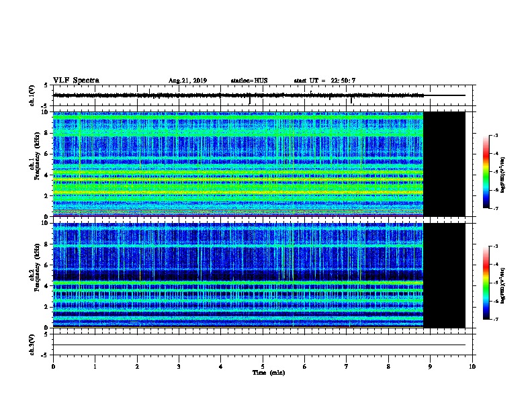Click the "6" kHz tick on ch.2 frequency axis
The height and width of the screenshot is (411, 532).
pos(47,265)
